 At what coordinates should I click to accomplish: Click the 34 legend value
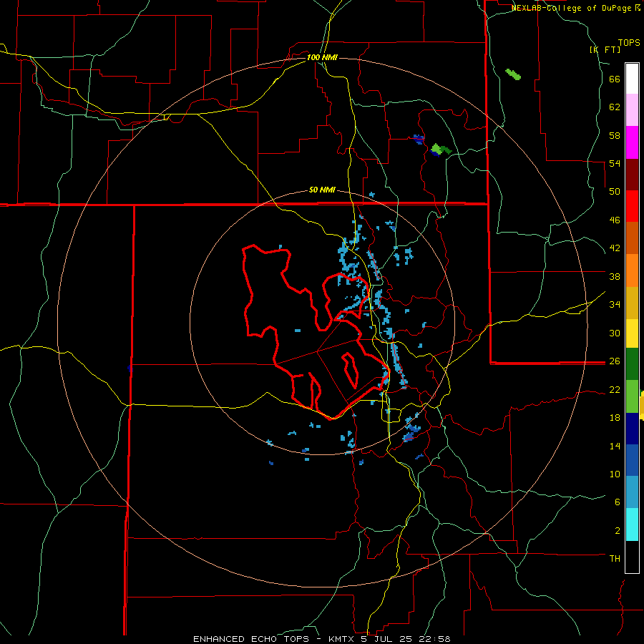[615, 304]
